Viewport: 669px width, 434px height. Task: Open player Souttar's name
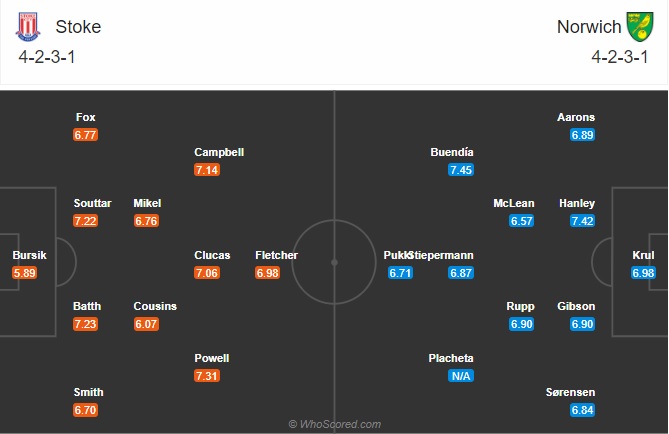coord(92,203)
